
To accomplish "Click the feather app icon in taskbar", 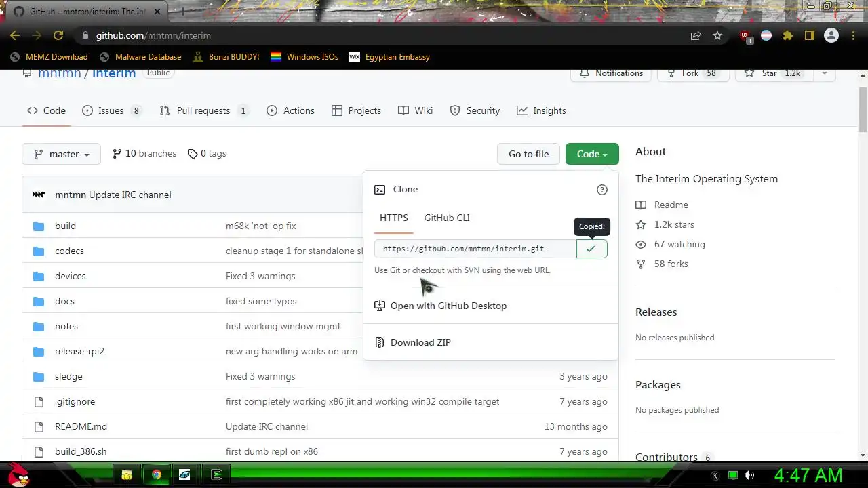I will pos(184,474).
